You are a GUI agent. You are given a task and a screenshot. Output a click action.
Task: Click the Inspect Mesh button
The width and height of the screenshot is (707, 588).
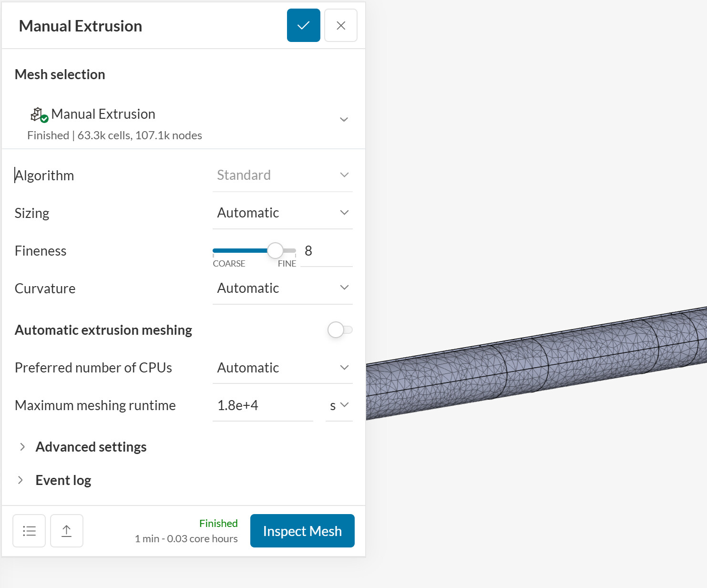[x=302, y=531]
